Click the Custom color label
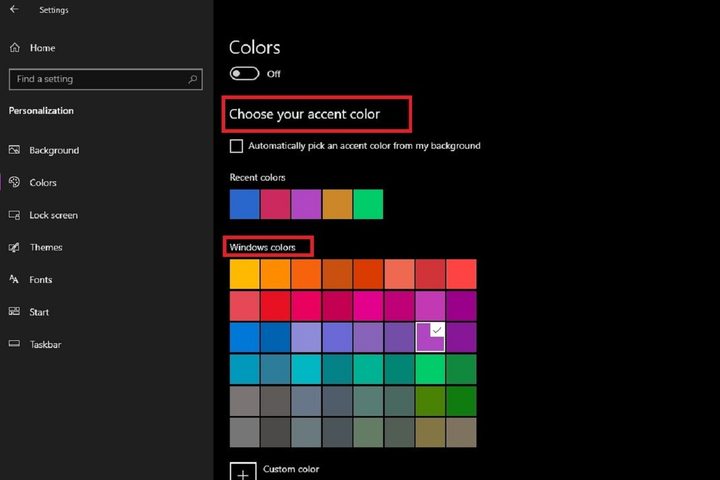 point(291,469)
